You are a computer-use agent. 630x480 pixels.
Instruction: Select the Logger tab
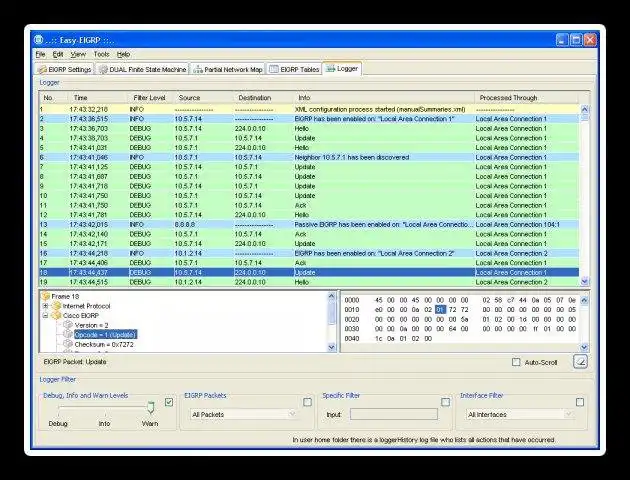coord(342,68)
